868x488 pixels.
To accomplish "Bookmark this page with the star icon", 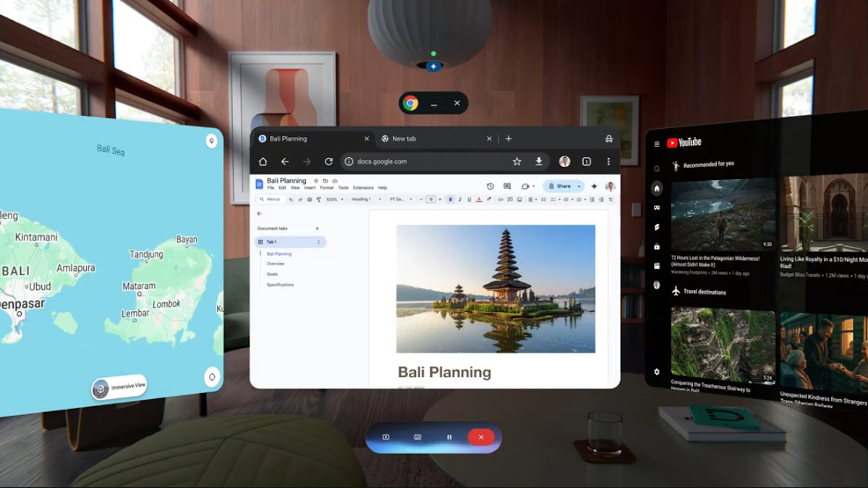I will click(516, 161).
